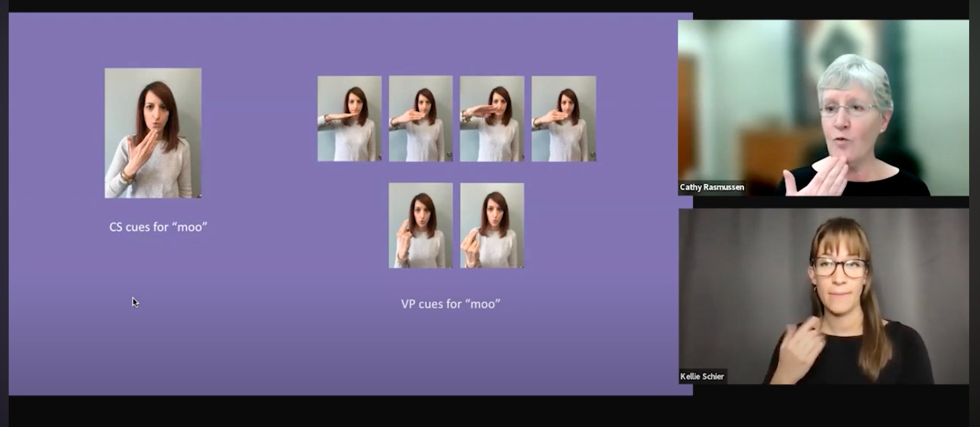The image size is (980, 427).
Task: Click the caption CS cues for "moo"
Action: click(x=158, y=227)
